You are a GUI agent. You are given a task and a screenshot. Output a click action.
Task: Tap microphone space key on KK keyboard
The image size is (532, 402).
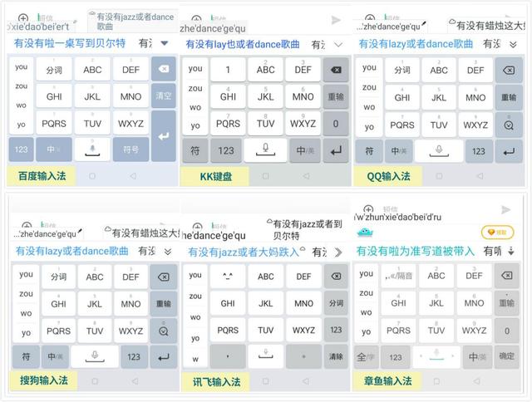tap(265, 150)
